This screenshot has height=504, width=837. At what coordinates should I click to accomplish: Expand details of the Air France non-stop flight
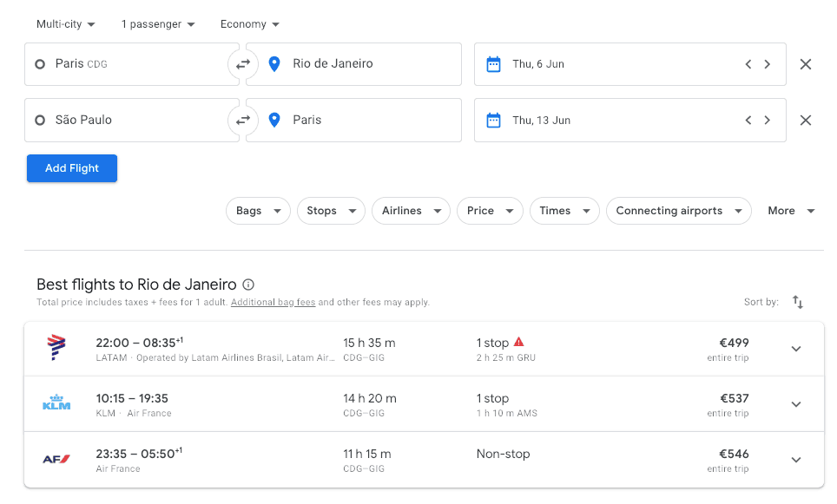tap(796, 459)
